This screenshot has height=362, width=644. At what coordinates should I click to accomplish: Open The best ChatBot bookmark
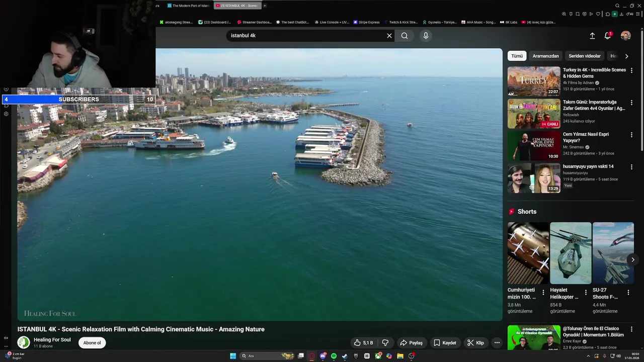pyautogui.click(x=292, y=22)
